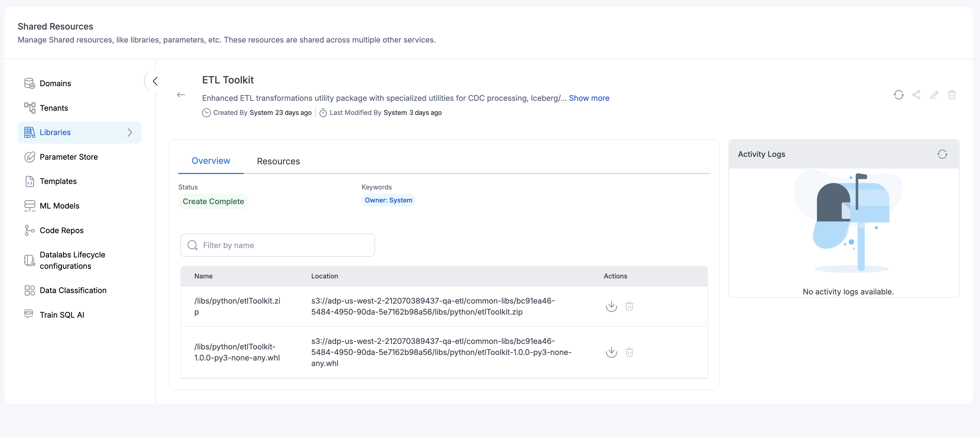Screen dimensions: 980x437
Task: Click the trash icon in library header
Action: pos(952,95)
